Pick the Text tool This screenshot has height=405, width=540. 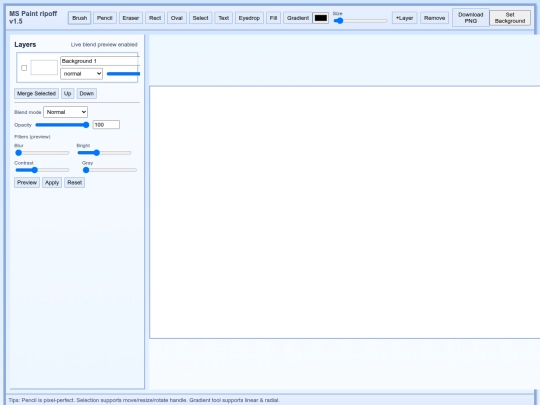click(224, 18)
